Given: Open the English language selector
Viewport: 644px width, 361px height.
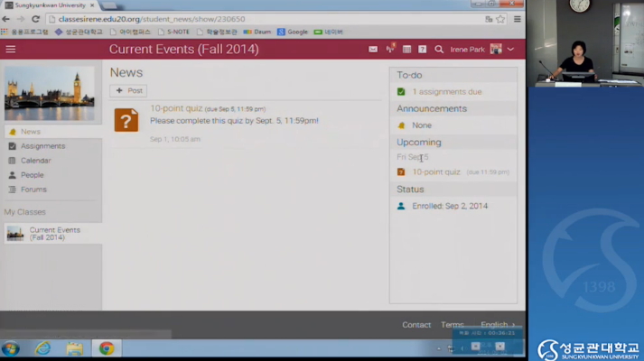Looking at the screenshot, I should (x=498, y=325).
